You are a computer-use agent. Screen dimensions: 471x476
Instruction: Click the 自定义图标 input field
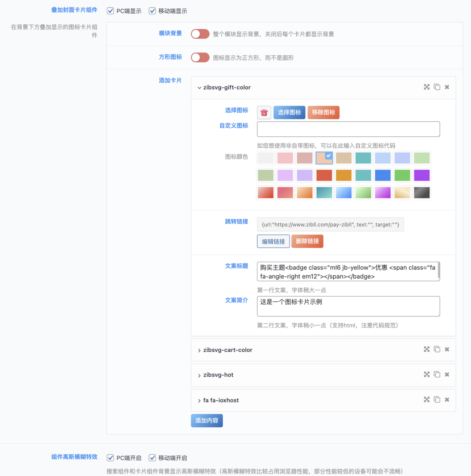(x=348, y=129)
